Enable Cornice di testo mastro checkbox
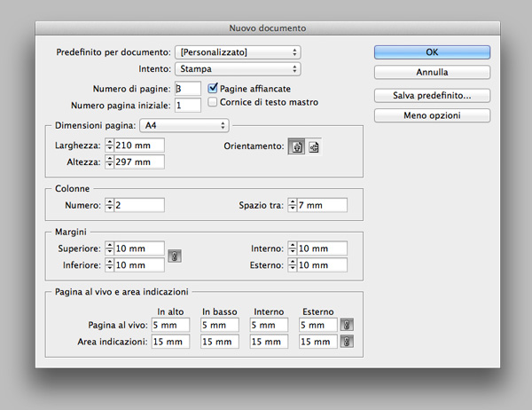Image resolution: width=532 pixels, height=410 pixels. tap(213, 101)
